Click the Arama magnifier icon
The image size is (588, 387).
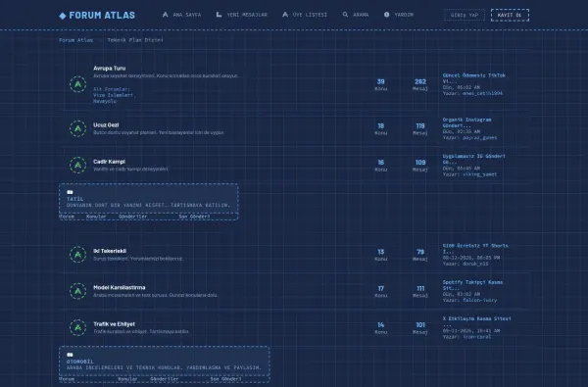pyautogui.click(x=345, y=15)
